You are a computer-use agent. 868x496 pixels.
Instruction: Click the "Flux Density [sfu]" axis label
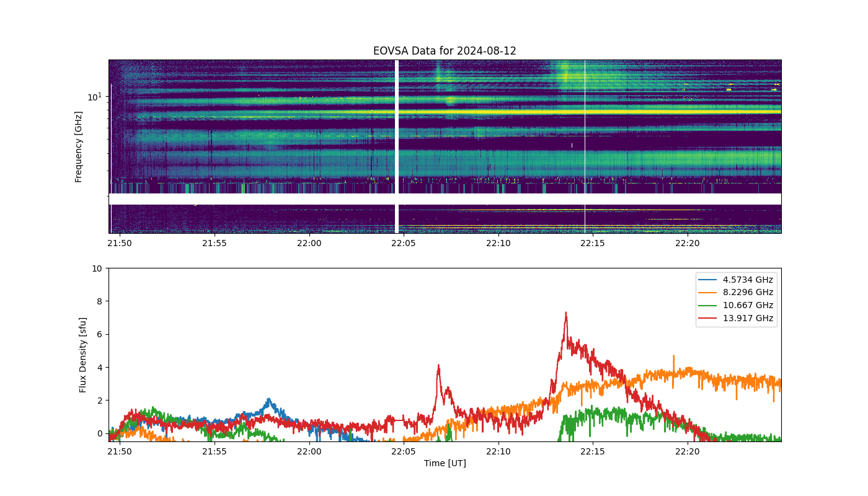(83, 355)
